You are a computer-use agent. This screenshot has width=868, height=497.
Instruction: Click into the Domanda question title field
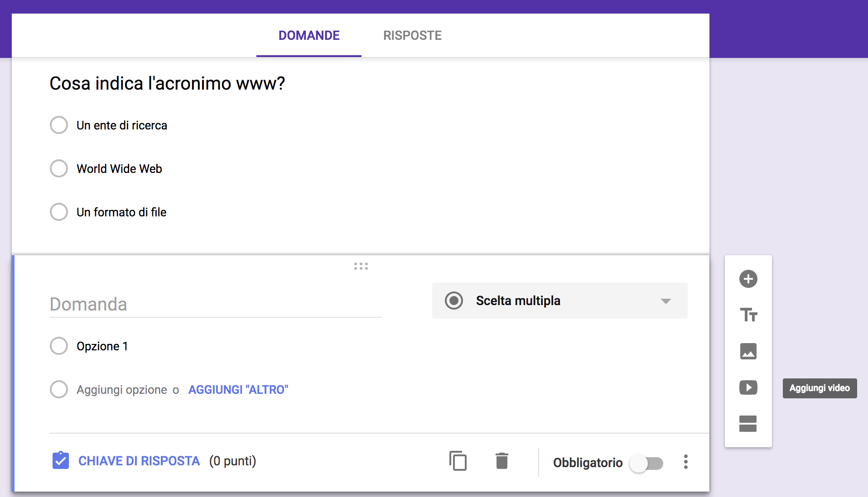216,304
